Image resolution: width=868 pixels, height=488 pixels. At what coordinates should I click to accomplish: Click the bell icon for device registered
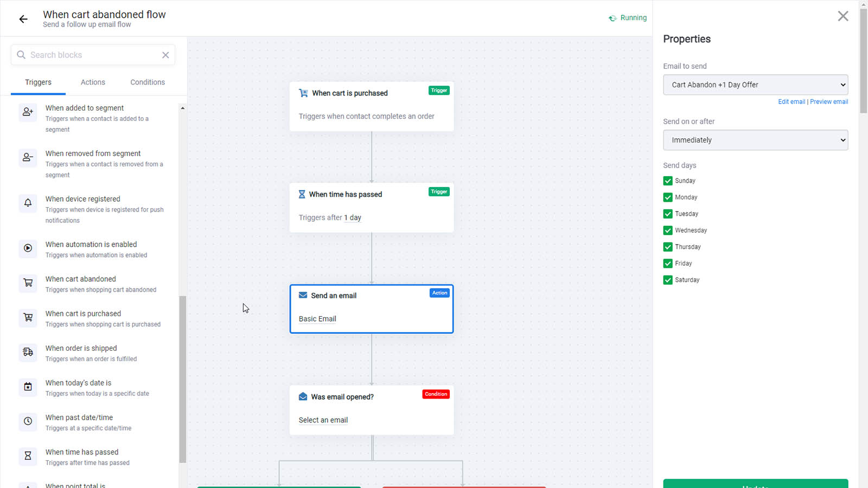pyautogui.click(x=28, y=203)
